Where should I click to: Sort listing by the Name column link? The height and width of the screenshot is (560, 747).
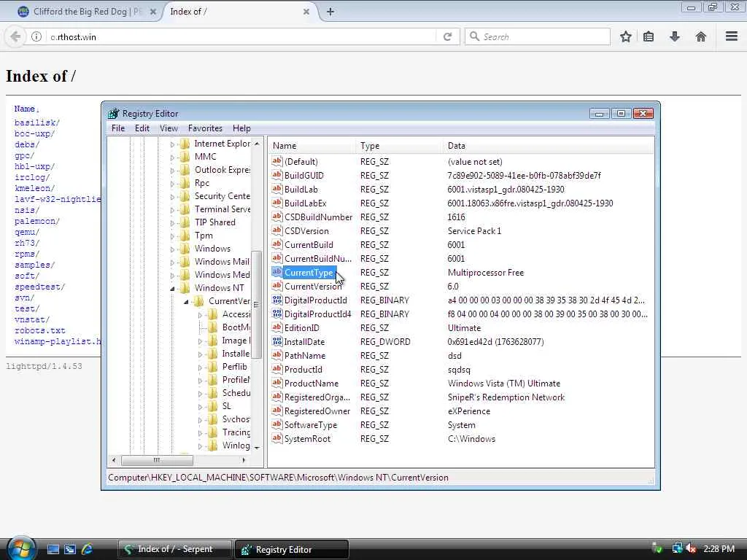24,109
